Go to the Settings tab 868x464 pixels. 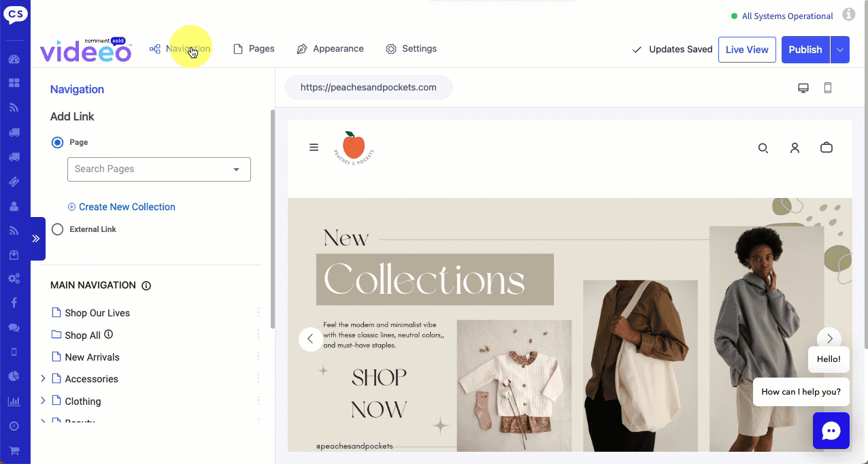point(412,49)
